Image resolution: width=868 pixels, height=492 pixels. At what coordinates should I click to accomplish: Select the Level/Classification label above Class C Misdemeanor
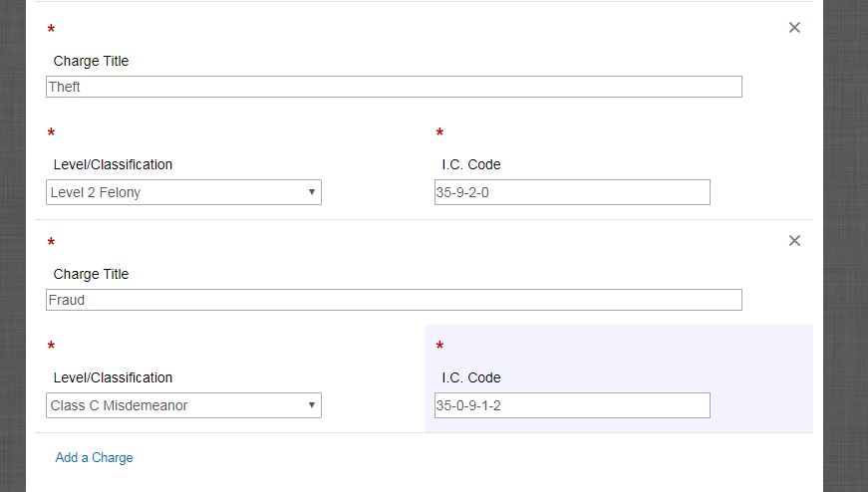pyautogui.click(x=113, y=377)
